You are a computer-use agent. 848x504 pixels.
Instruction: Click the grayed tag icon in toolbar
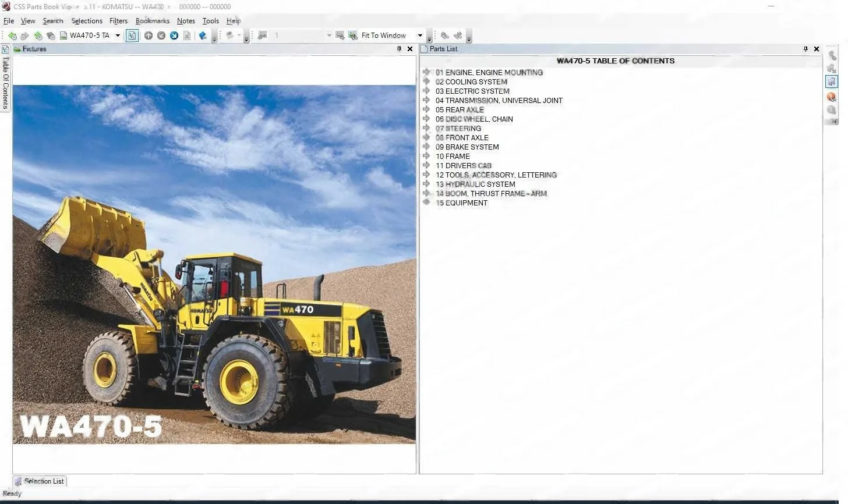(230, 36)
